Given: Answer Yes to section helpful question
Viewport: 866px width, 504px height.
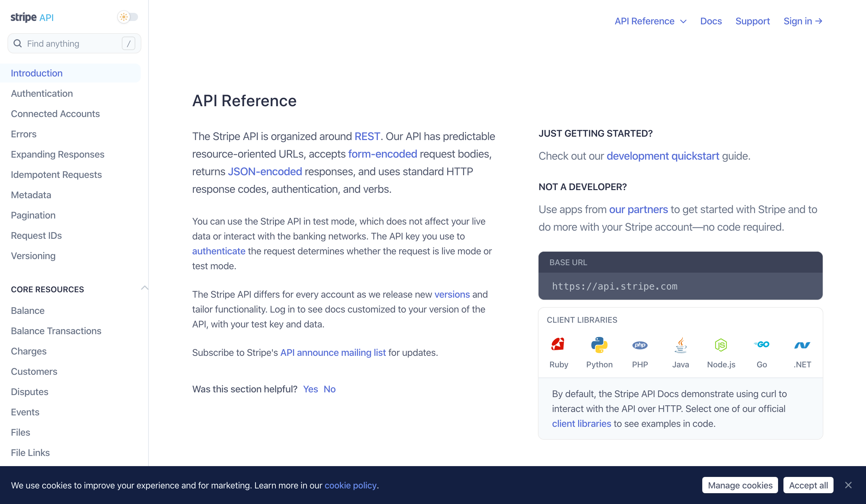Looking at the screenshot, I should (x=310, y=389).
